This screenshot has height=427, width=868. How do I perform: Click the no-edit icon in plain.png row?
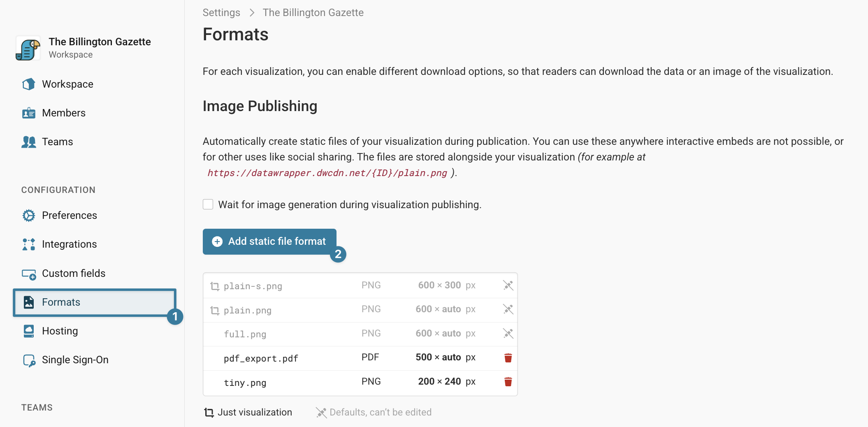(508, 309)
